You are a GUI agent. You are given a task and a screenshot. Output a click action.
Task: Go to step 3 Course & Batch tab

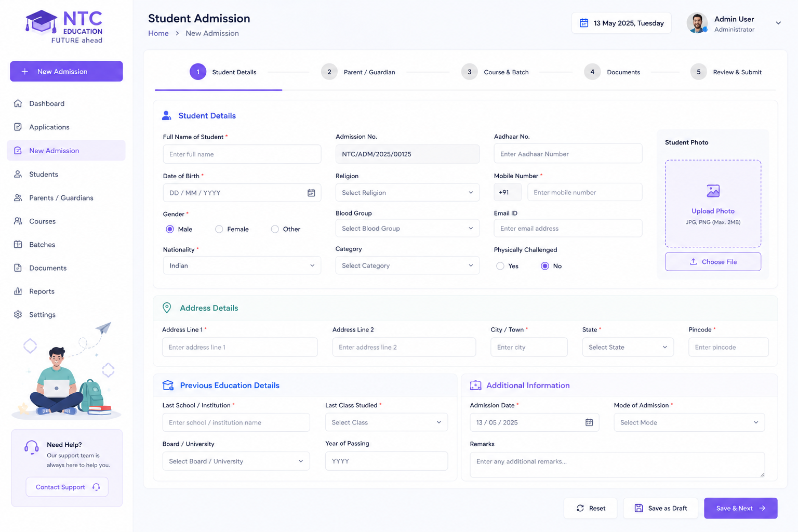tap(495, 72)
